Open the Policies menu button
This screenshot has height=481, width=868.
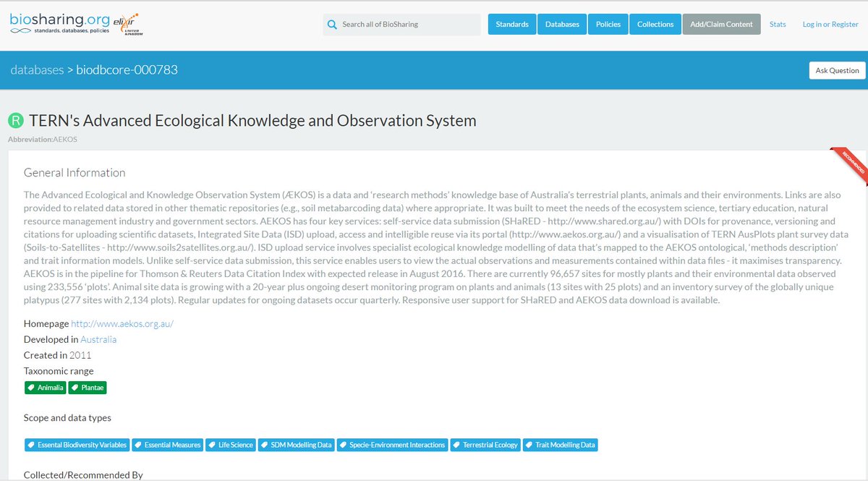608,25
